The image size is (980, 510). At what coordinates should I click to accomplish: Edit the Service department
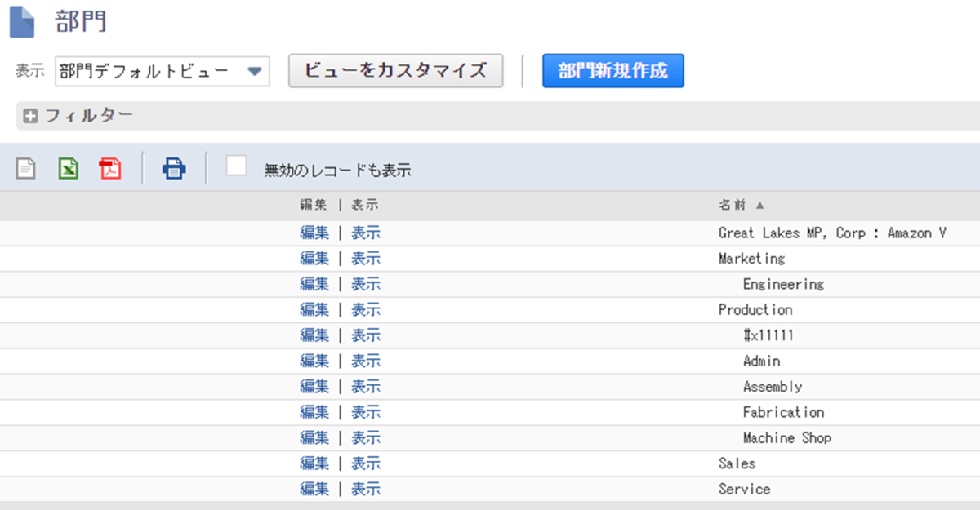coord(314,488)
